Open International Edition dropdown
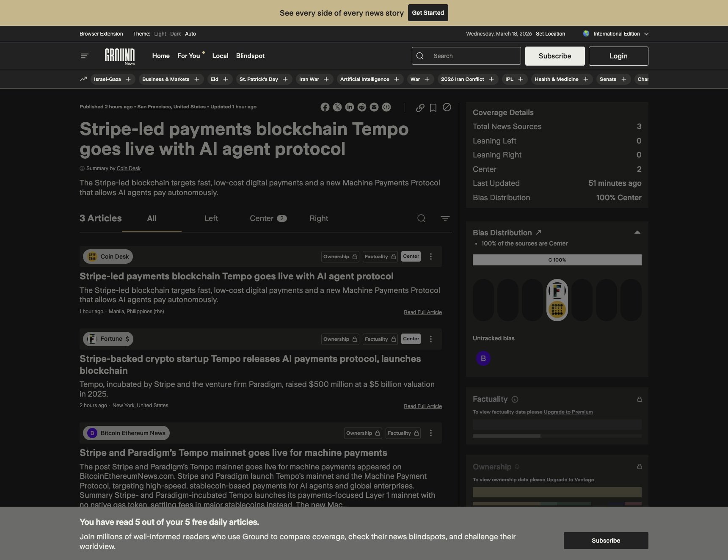 615,34
